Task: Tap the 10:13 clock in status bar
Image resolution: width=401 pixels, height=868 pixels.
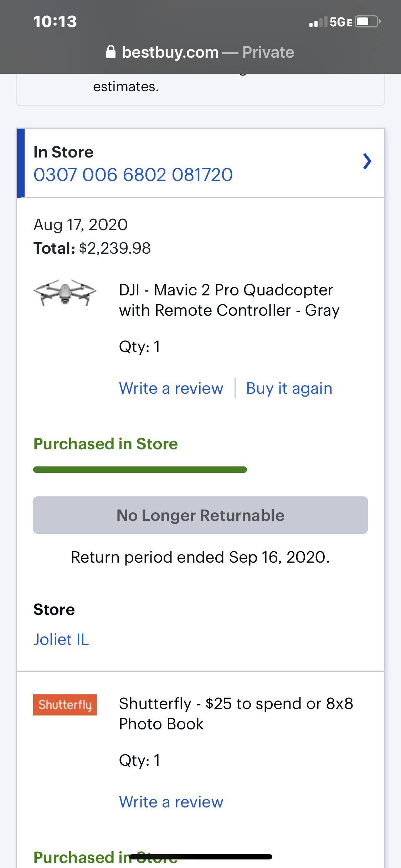Action: [55, 21]
